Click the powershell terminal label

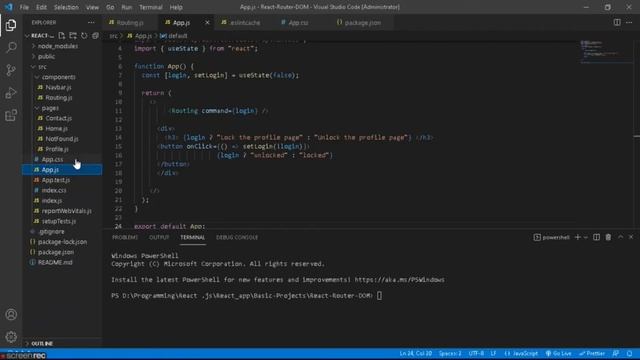pyautogui.click(x=551, y=237)
